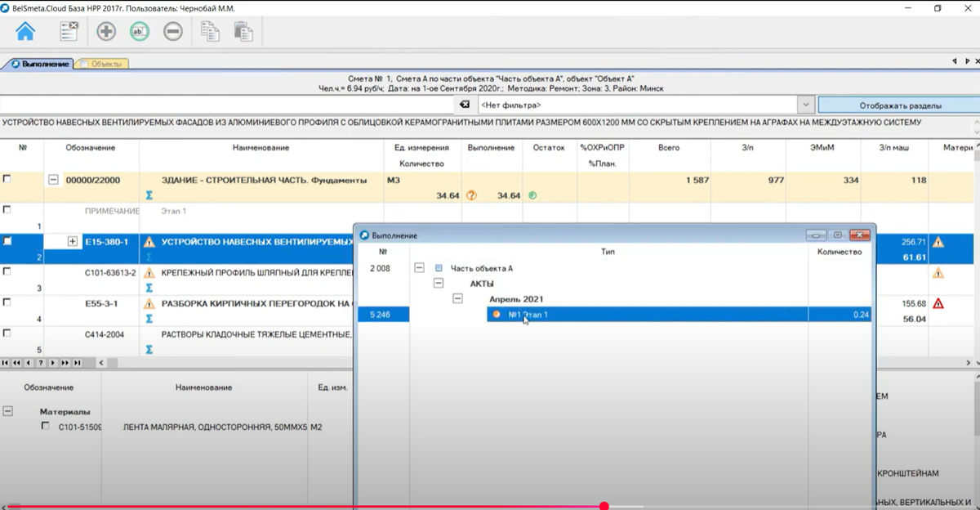Click the orange question mark status icon
Screen dimensions: 980x510
click(x=471, y=195)
